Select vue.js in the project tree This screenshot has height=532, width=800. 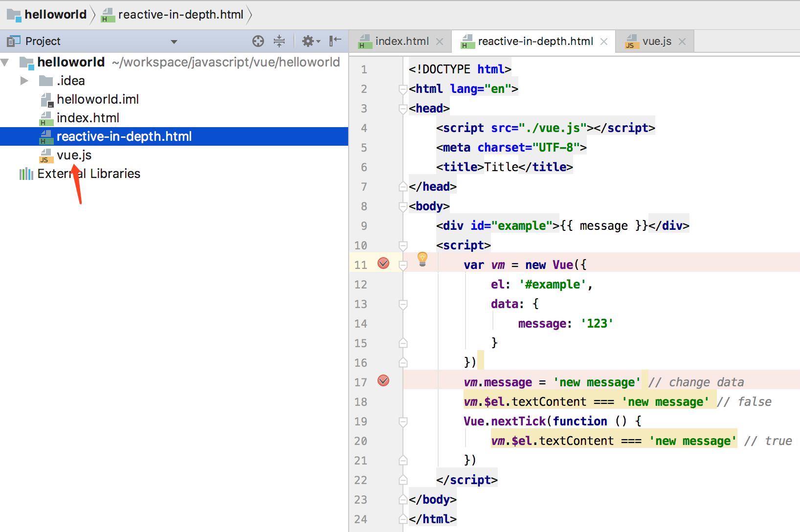(x=74, y=155)
